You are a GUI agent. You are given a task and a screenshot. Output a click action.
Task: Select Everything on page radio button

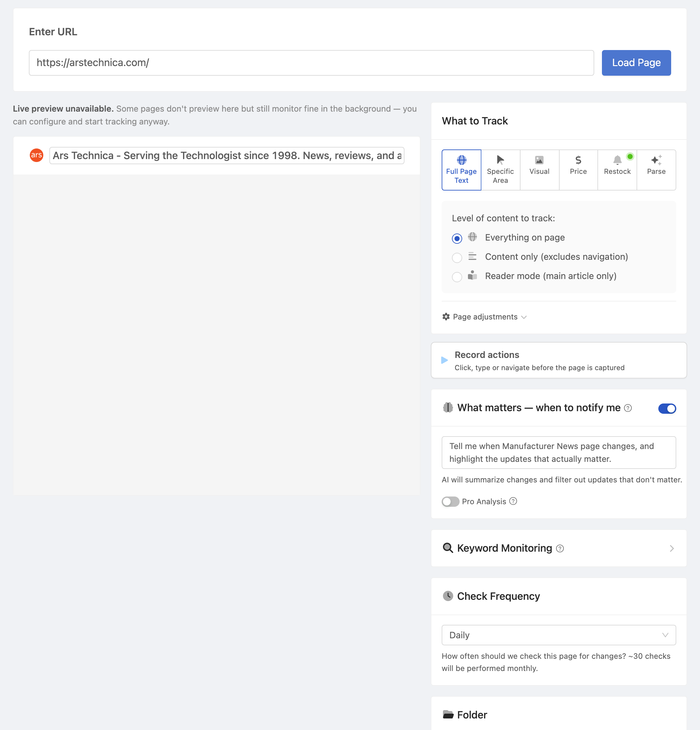(457, 238)
